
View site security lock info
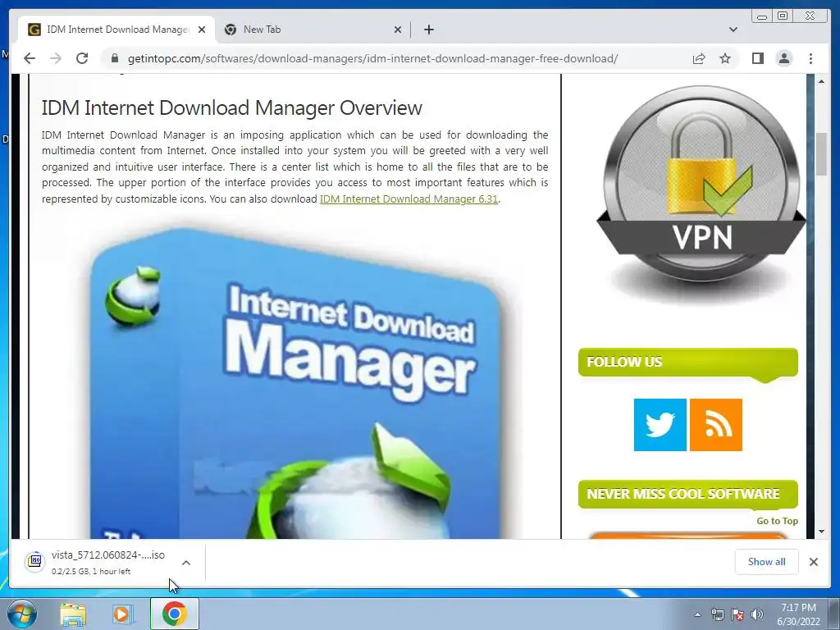click(x=114, y=58)
